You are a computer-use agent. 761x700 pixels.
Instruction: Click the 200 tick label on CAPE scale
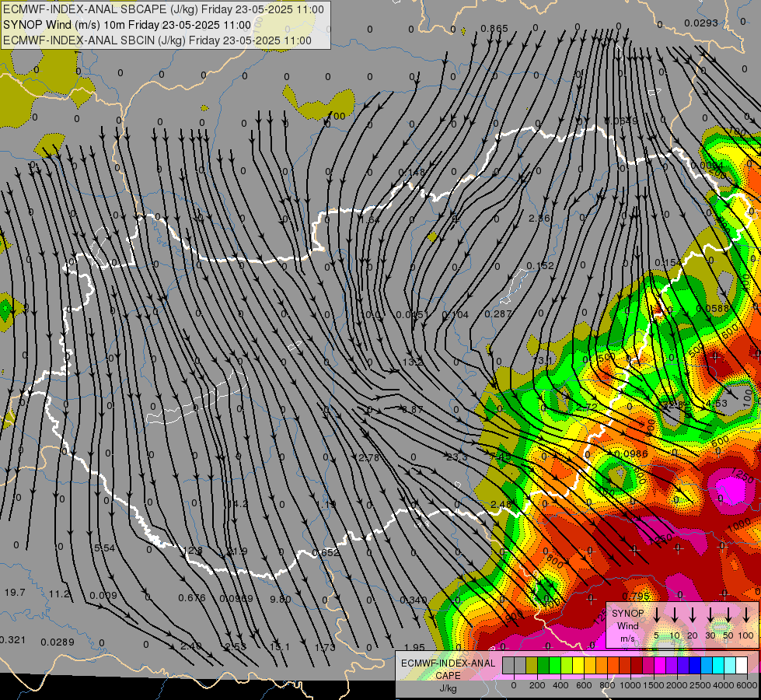coord(537,685)
